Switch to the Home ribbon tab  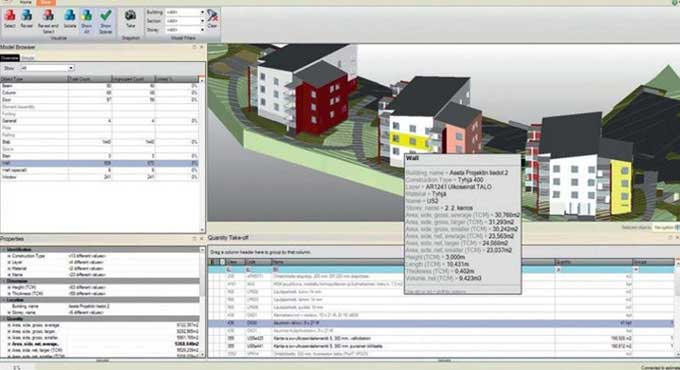tap(25, 2)
